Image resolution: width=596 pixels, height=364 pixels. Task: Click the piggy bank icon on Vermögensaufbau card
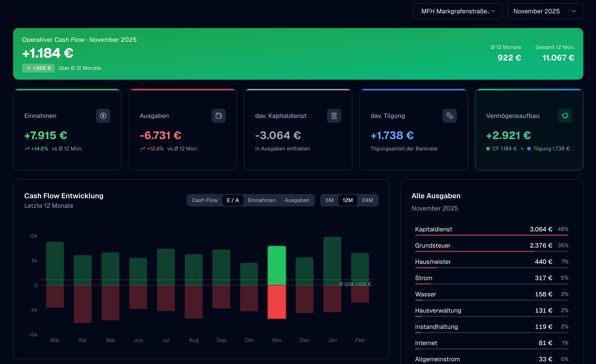[x=565, y=116]
